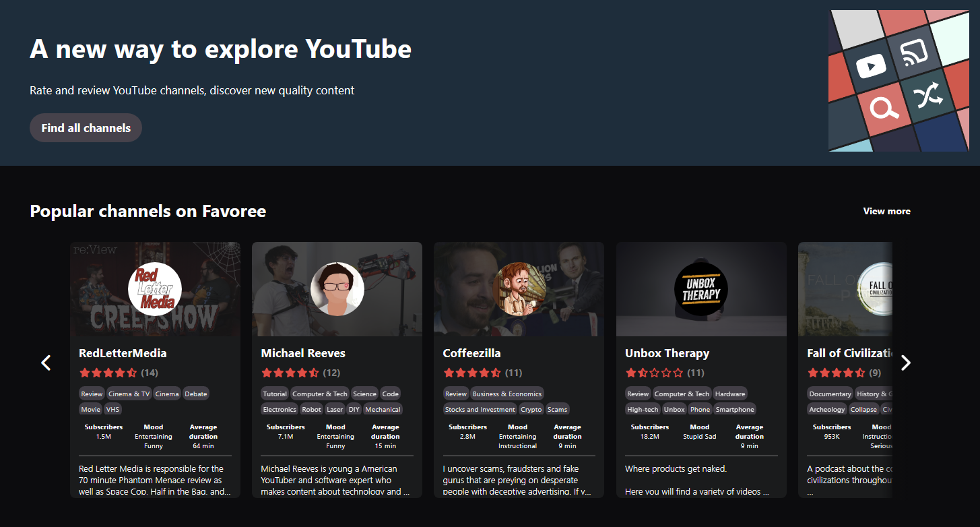Select the Documentary tag on Fall of Civilizations
980x527 pixels.
[829, 393]
